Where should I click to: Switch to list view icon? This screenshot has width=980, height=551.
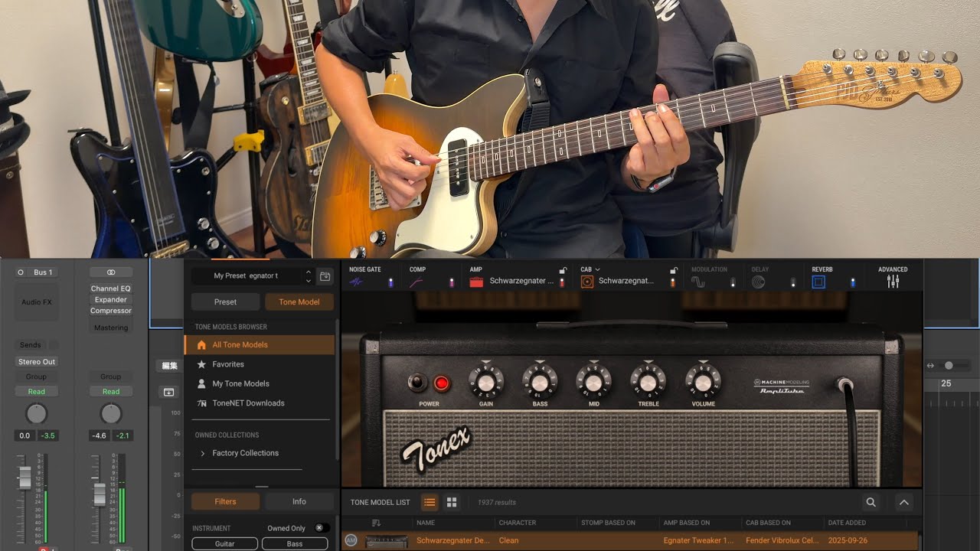[x=430, y=502]
